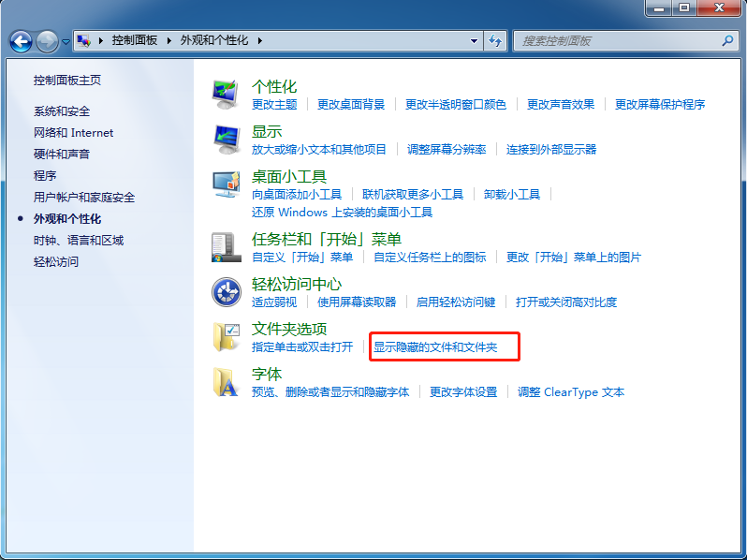Click the taskbar and Start menu icon
The image size is (747, 560).
coord(226,247)
